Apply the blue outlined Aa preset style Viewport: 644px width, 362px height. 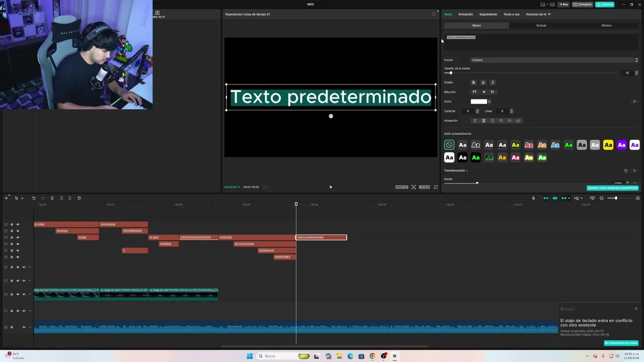pyautogui.click(x=555, y=145)
